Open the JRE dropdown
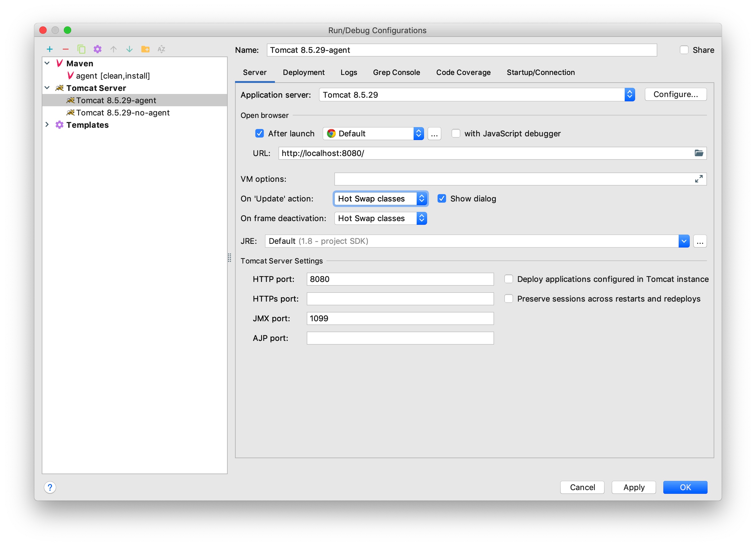This screenshot has width=756, height=546. point(683,241)
